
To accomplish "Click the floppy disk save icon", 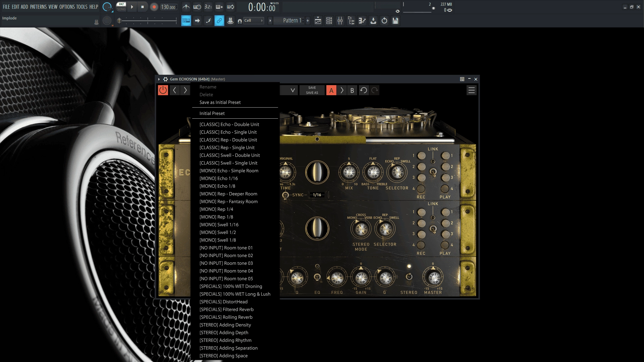I will pyautogui.click(x=395, y=21).
